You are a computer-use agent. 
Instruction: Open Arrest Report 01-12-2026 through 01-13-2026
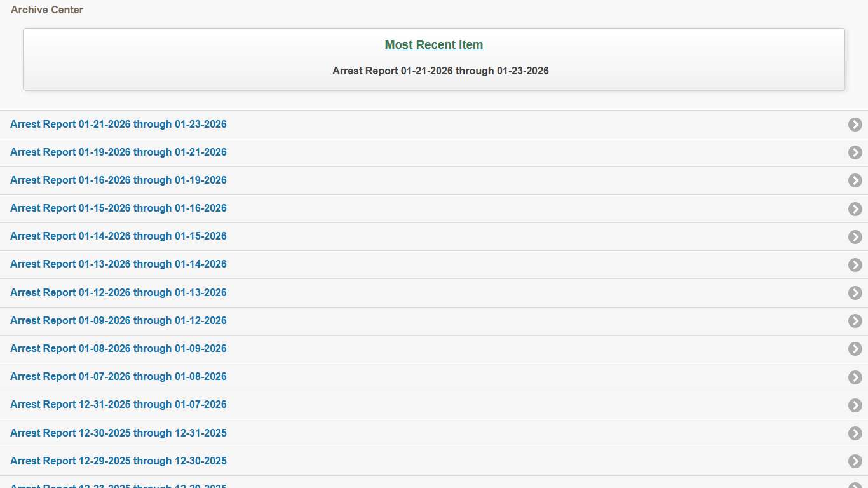click(118, 293)
